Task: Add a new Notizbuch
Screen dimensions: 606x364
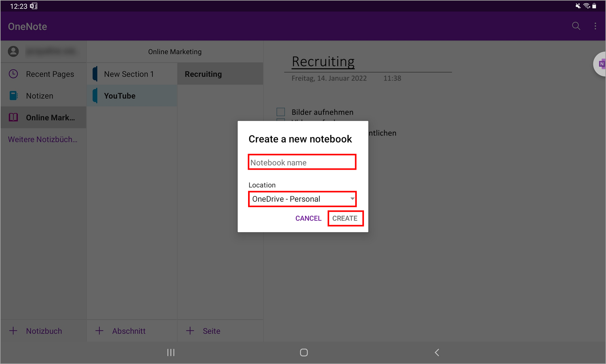Action: click(x=44, y=331)
